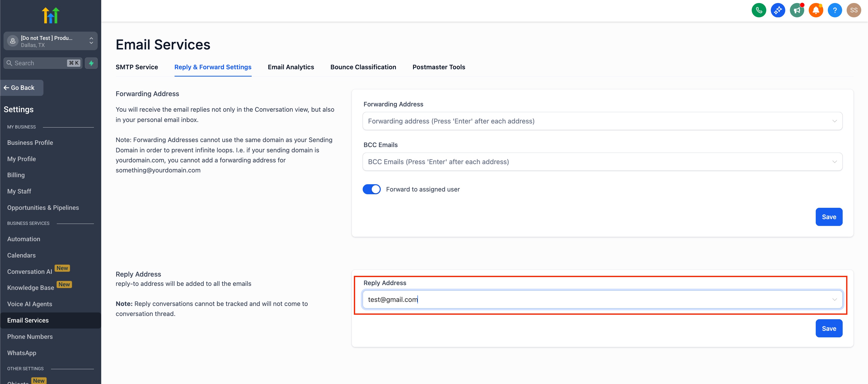Image resolution: width=868 pixels, height=384 pixels.
Task: Open the SS user avatar menu
Action: [853, 10]
